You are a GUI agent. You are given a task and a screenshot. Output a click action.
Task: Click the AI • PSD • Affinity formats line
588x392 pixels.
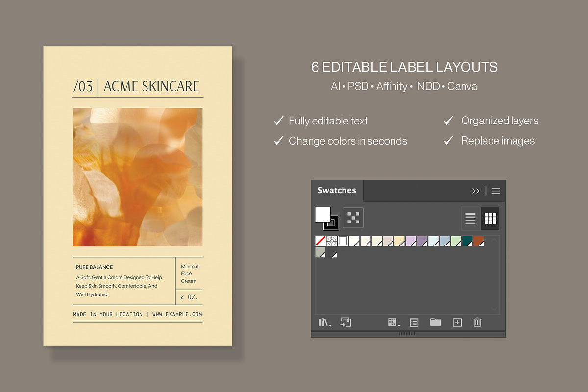(x=404, y=87)
